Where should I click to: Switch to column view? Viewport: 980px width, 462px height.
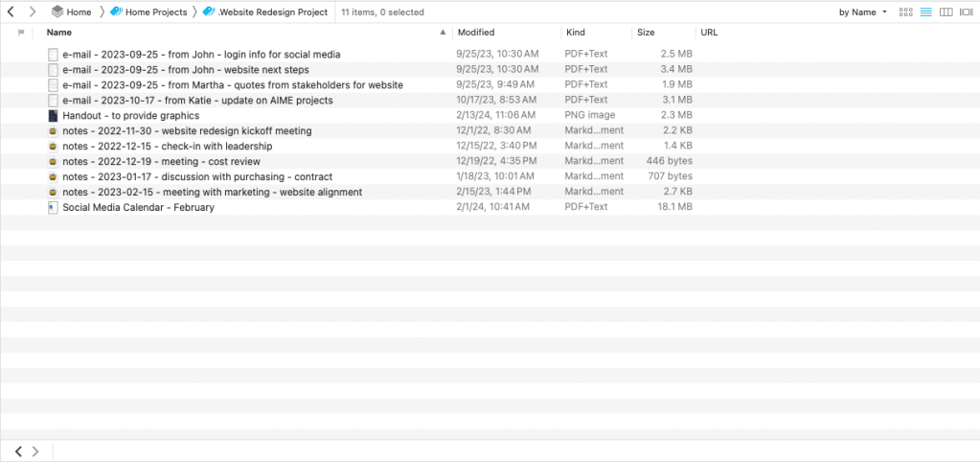coord(946,12)
